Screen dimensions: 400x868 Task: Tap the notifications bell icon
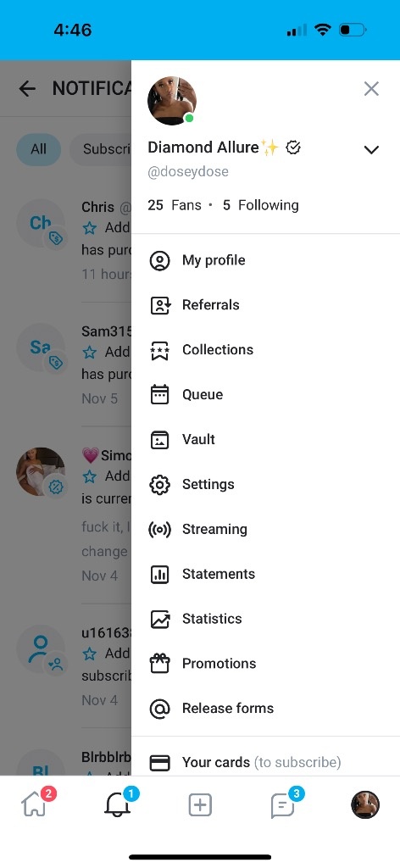(x=117, y=805)
